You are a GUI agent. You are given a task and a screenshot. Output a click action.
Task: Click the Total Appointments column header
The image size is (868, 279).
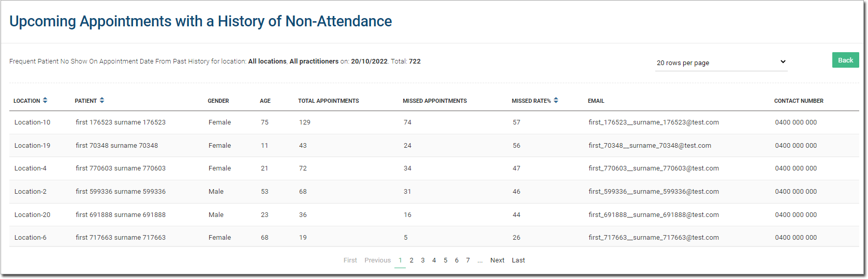328,101
